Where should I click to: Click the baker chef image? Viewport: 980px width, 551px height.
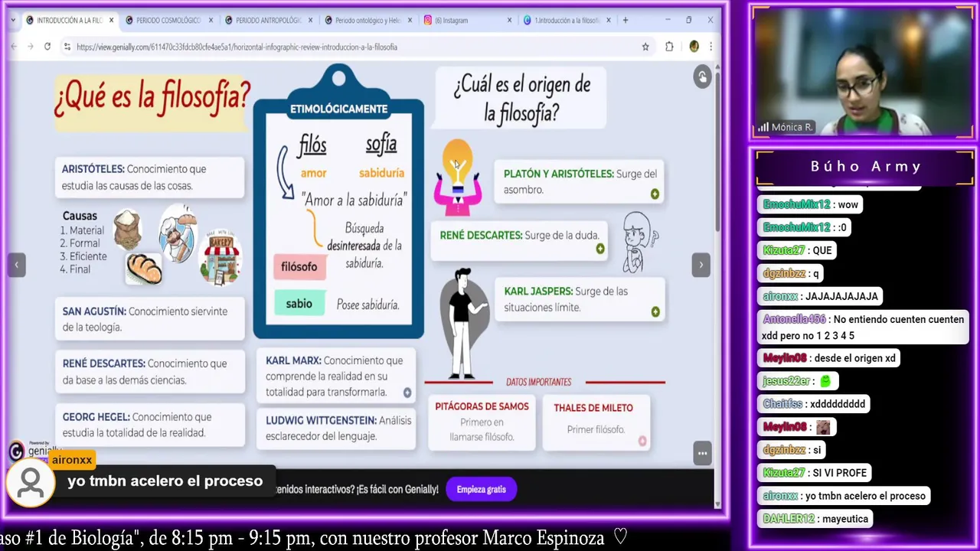tap(178, 233)
